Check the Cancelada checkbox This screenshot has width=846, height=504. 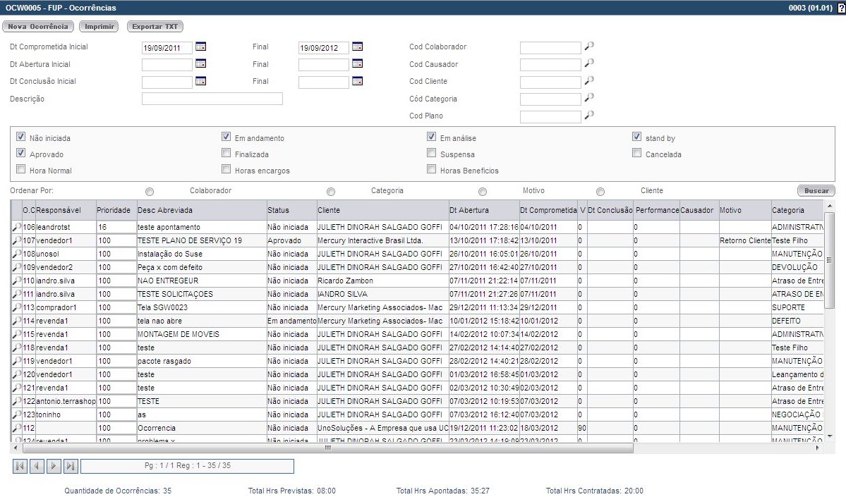[637, 154]
